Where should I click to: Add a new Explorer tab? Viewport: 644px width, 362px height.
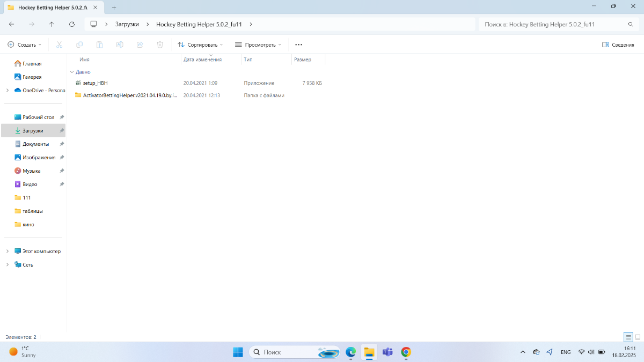114,7
